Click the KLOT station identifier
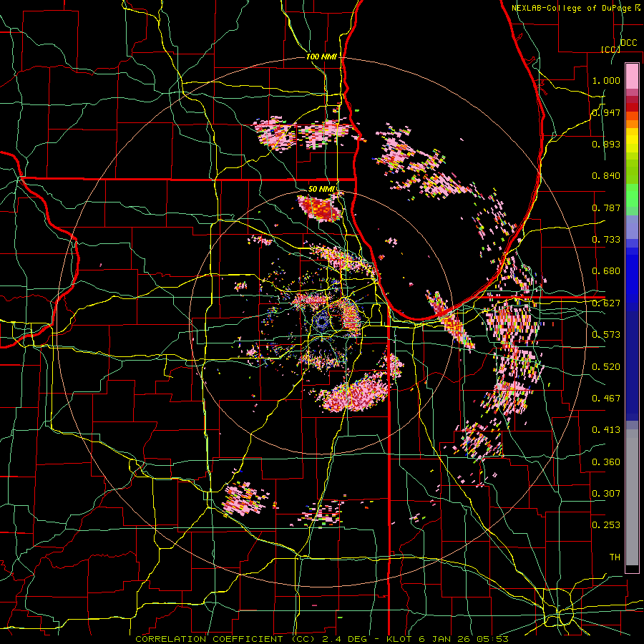This screenshot has height=644, width=644. 401,639
